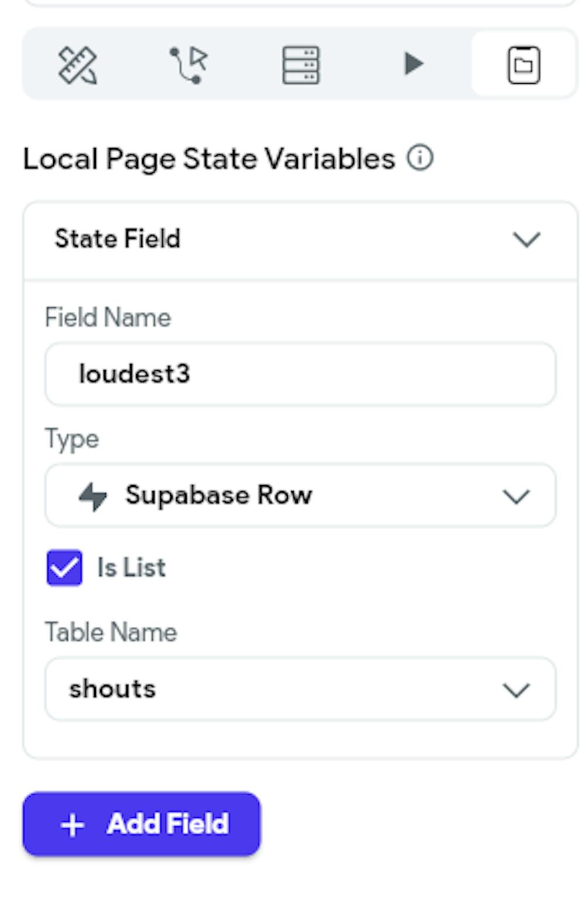Click the Supabase lightning bolt icon

93,496
